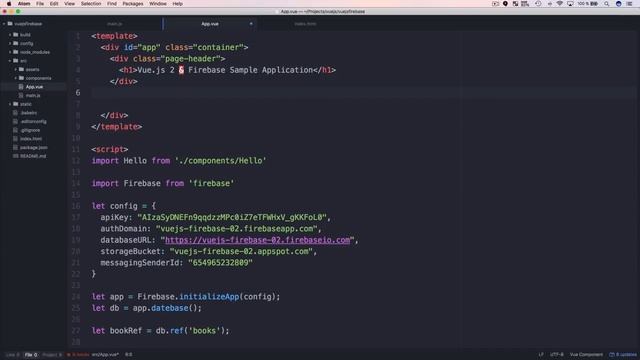Viewport: 640px width, 360px height.
Task: Open main.js from the tree view
Action: click(x=33, y=96)
